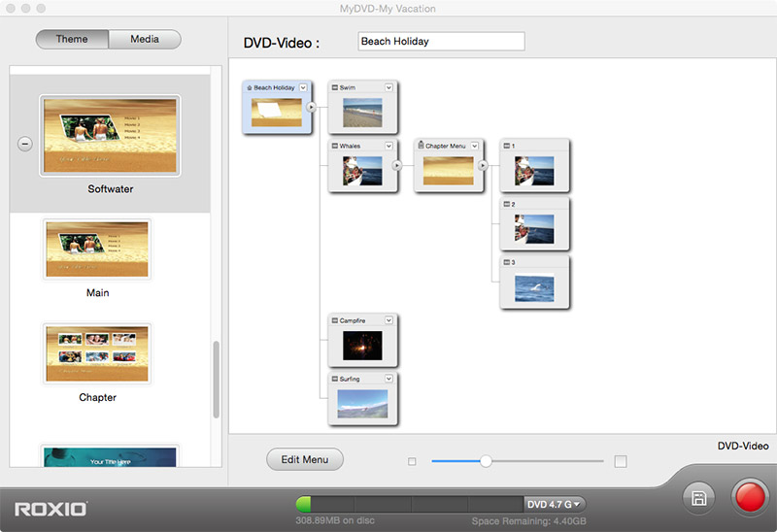Remove the Softwater theme with minus icon
Viewport: 777px width, 532px height.
pos(25,144)
